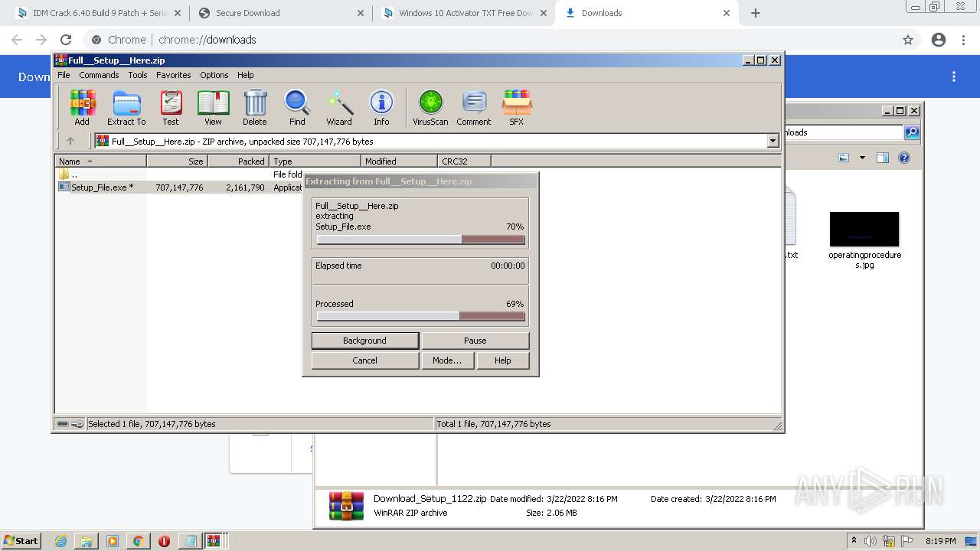Open the Commands menu

coord(99,75)
